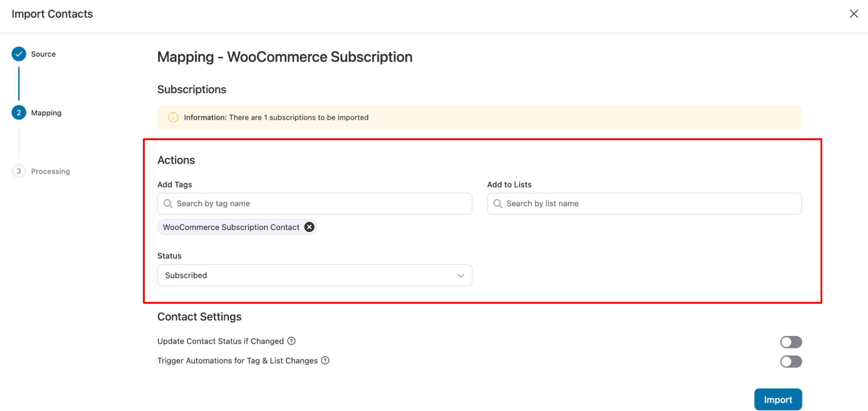Image resolution: width=868 pixels, height=411 pixels.
Task: Go back to the Source step
Action: pos(43,54)
